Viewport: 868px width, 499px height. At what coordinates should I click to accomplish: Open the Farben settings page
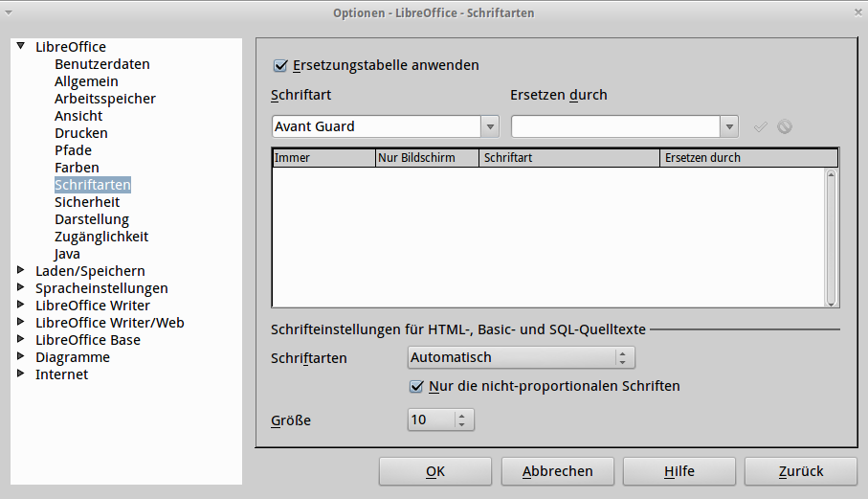pos(77,168)
